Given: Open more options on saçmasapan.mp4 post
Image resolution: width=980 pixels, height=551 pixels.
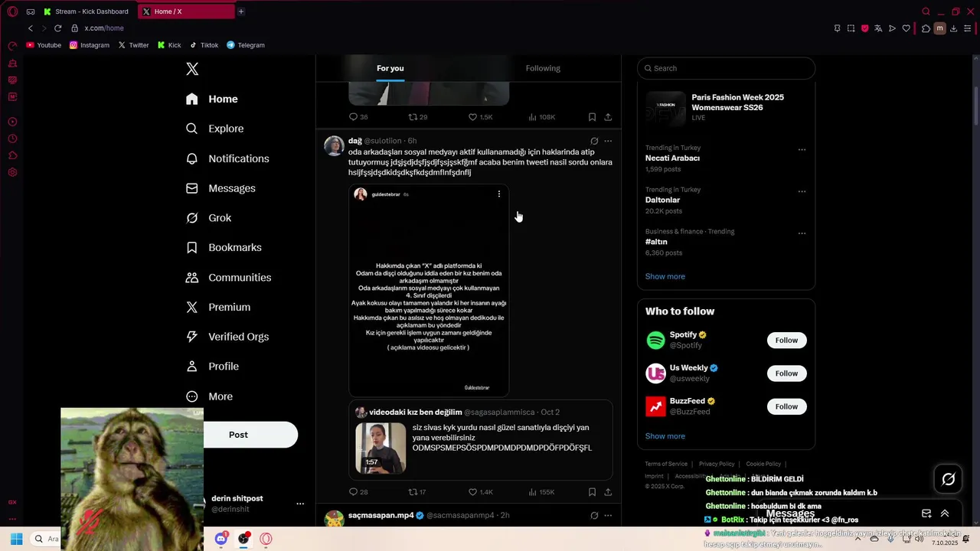Looking at the screenshot, I should (x=608, y=516).
